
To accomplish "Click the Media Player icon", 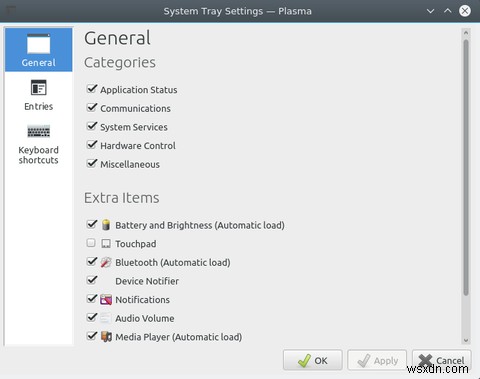I will pos(106,337).
